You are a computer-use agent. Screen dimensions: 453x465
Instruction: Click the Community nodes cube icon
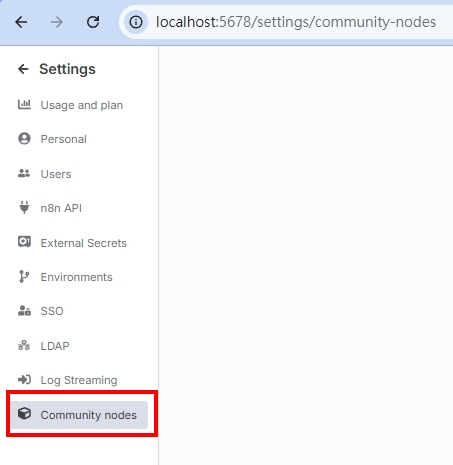(24, 414)
